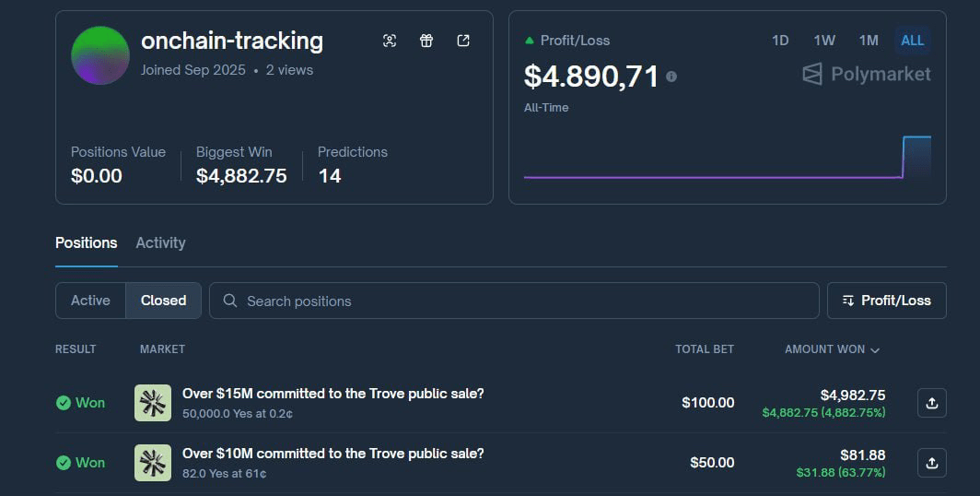This screenshot has height=496, width=980.
Task: Share the $10M Trove position
Action: pos(931,463)
